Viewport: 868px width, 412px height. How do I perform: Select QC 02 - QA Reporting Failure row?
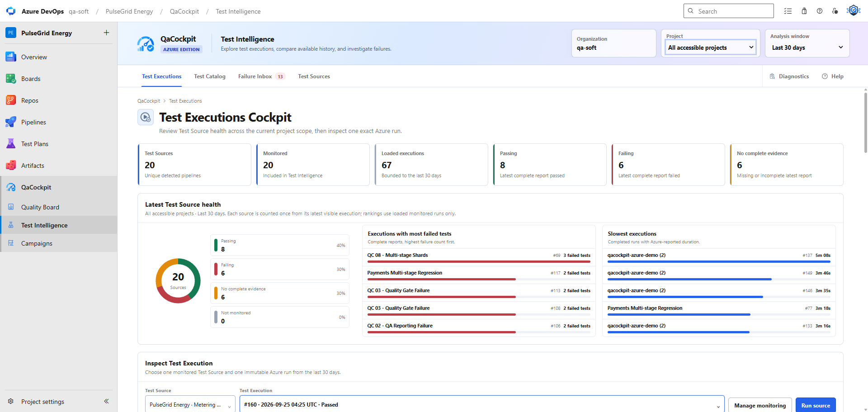click(x=478, y=327)
